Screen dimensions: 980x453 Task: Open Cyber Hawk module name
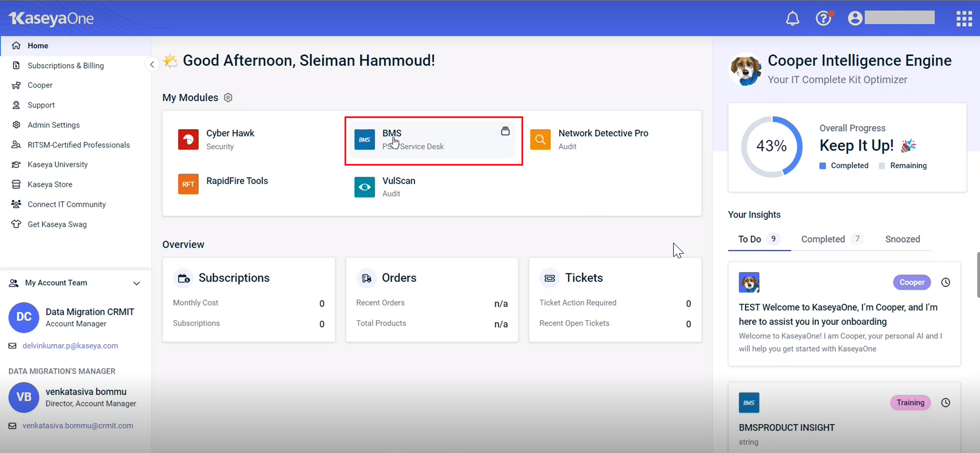point(230,133)
